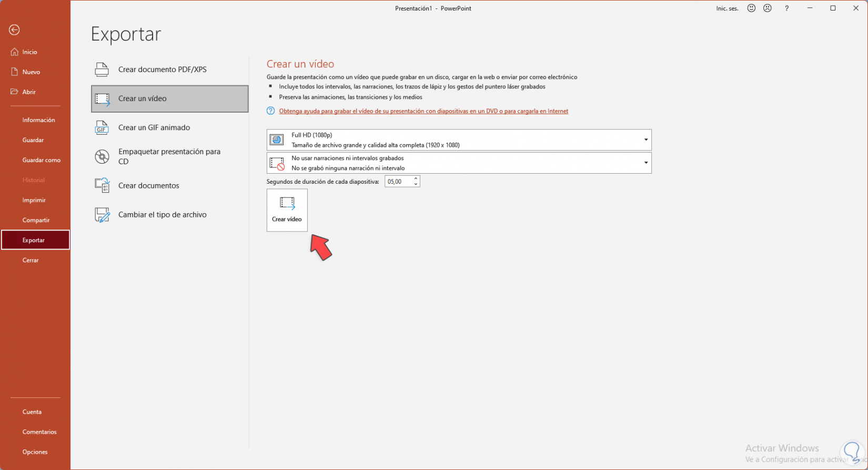The height and width of the screenshot is (470, 868).
Task: Open the DVD and Internet help link
Action: click(423, 111)
